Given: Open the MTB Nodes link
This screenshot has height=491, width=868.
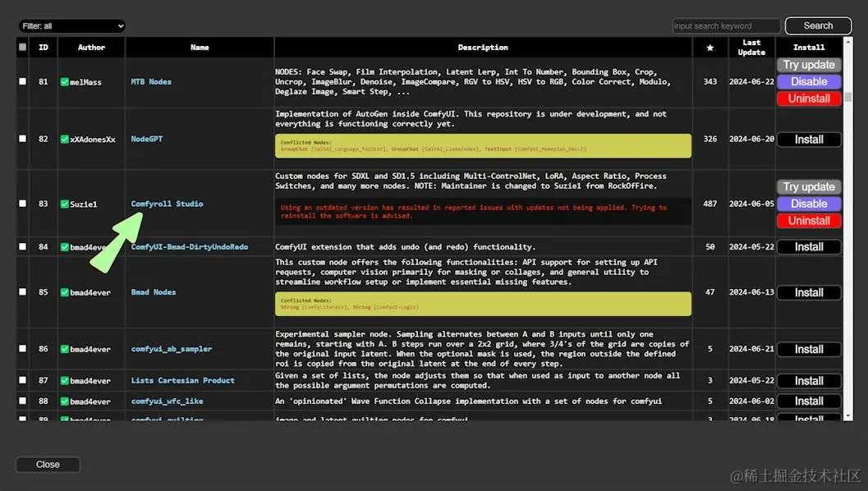Looking at the screenshot, I should click(x=151, y=81).
